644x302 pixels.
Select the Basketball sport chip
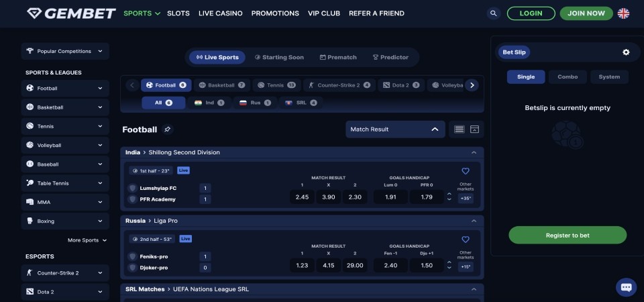[222, 85]
